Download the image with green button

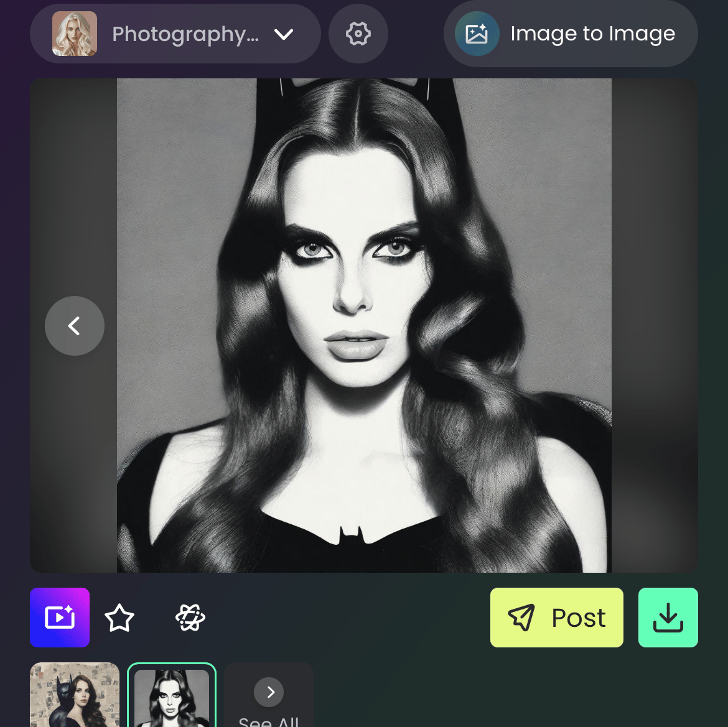click(668, 618)
